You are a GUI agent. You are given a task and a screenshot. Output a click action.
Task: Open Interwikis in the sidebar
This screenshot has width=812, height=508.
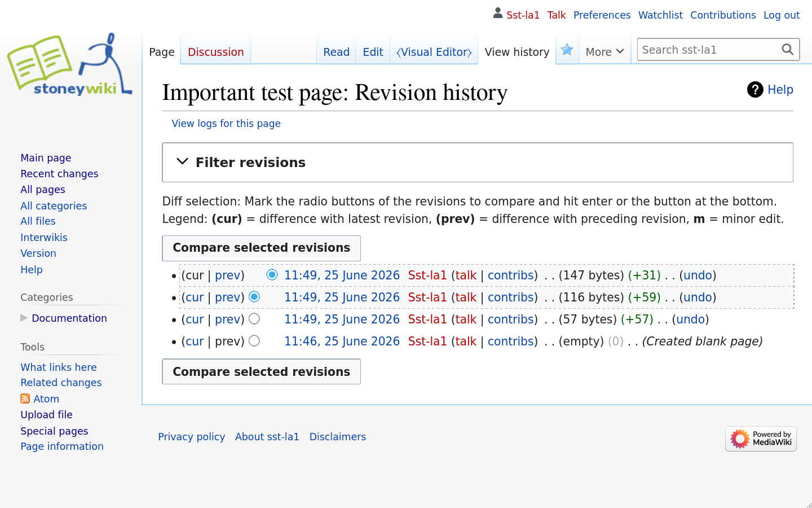pos(44,238)
